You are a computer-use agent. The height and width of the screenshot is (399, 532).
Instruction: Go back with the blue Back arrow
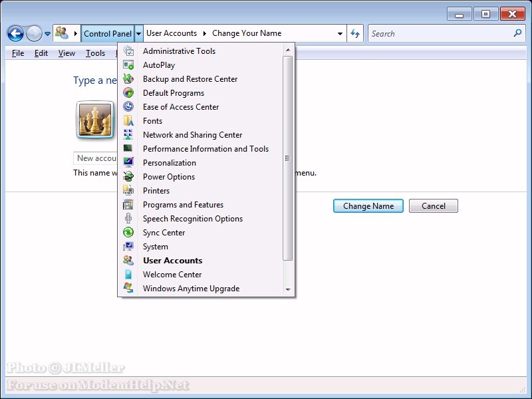(x=15, y=34)
